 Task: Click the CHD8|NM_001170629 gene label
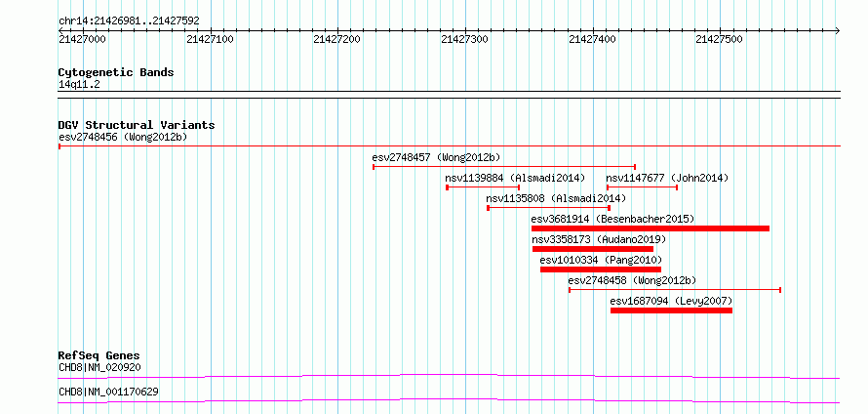tap(108, 392)
